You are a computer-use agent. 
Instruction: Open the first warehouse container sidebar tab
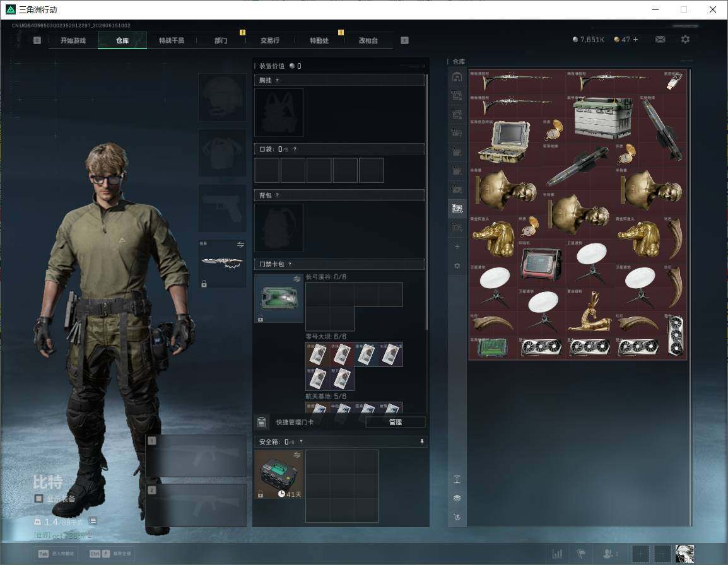[457, 77]
